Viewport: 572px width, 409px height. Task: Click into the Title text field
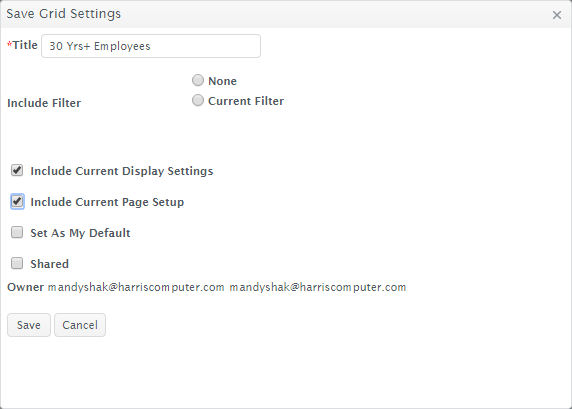point(151,46)
